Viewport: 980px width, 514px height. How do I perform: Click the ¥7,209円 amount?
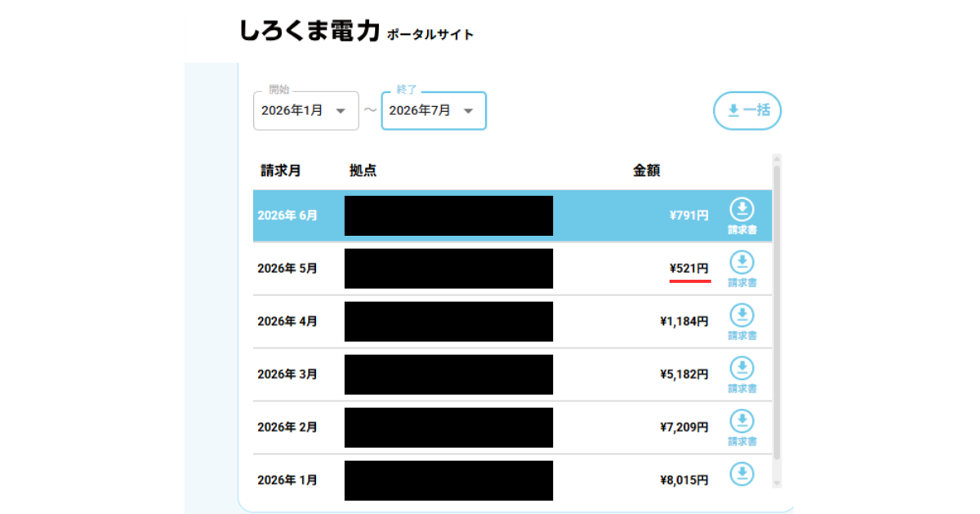tap(684, 428)
